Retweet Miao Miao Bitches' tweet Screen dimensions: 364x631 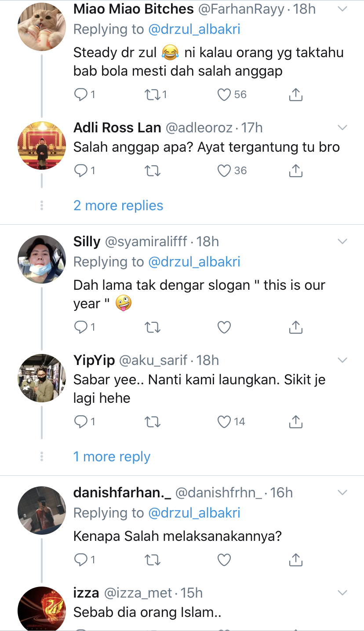pyautogui.click(x=152, y=95)
